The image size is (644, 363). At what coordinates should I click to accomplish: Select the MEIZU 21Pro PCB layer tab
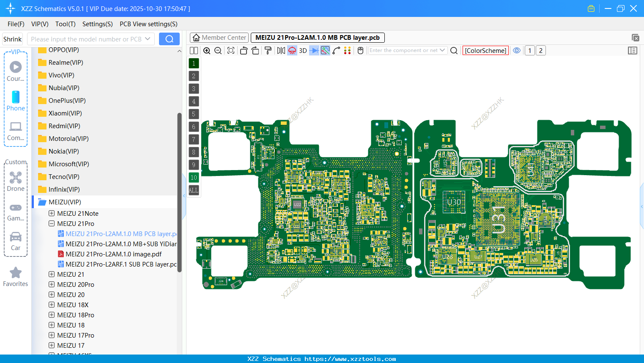(x=318, y=38)
